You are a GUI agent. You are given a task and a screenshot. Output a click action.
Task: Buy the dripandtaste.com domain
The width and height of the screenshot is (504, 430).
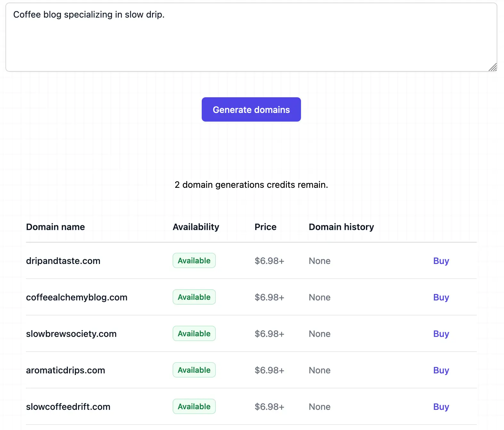click(441, 261)
